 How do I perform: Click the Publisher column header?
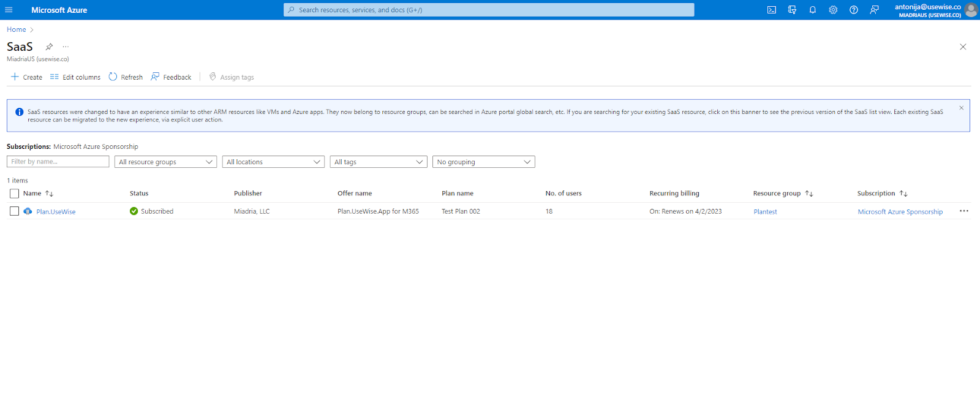pyautogui.click(x=248, y=194)
